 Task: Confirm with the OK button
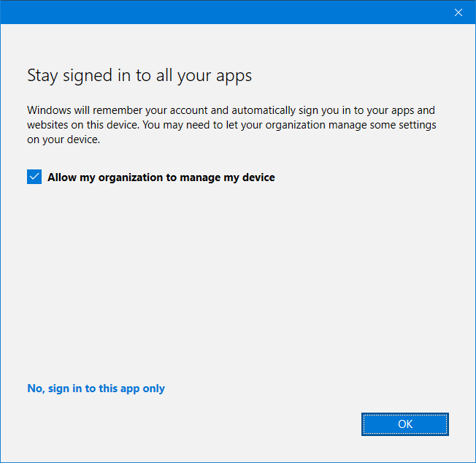coord(405,424)
